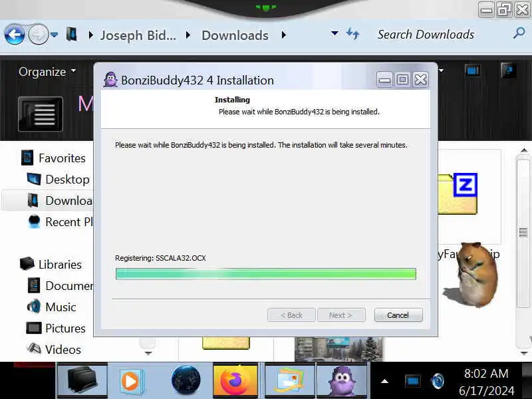Screen dimensions: 532x399
Task: Open recent locations dropdown beside forward arrow
Action: [55, 35]
